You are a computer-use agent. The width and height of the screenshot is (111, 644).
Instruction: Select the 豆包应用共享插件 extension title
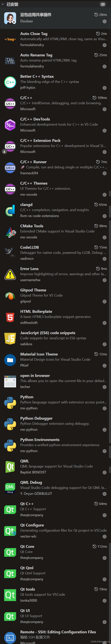coord(36,15)
